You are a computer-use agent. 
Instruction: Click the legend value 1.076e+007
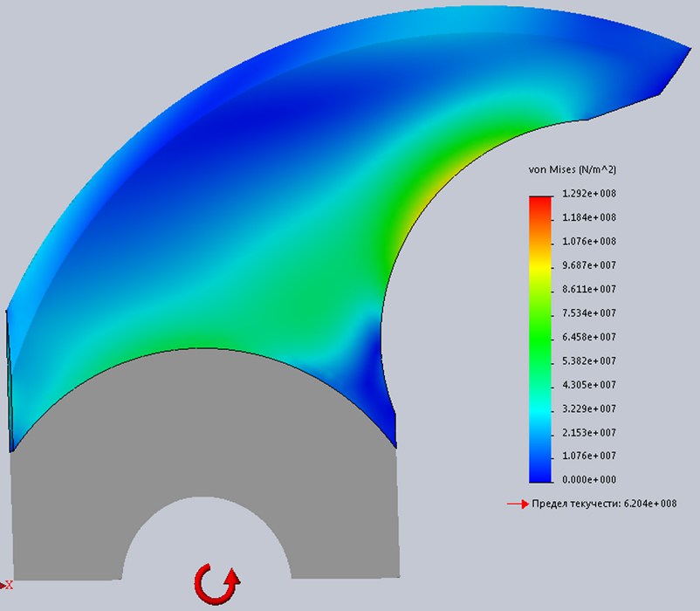[589, 457]
